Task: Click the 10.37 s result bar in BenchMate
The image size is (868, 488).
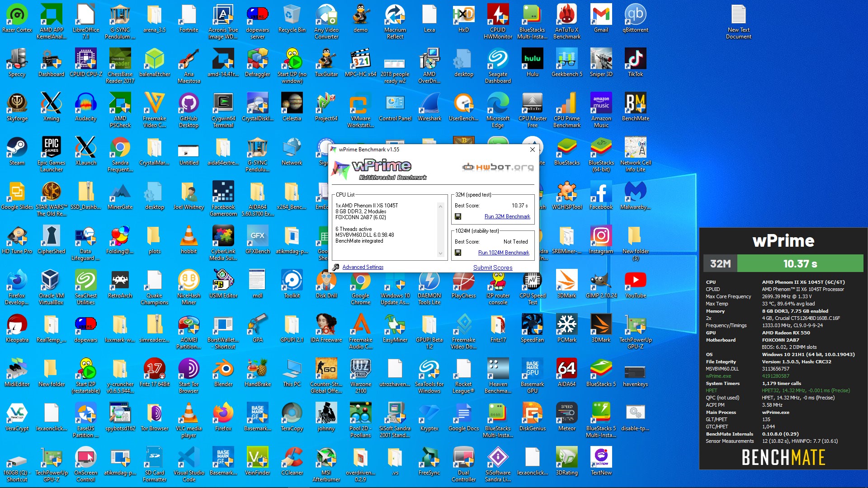Action: click(x=800, y=263)
